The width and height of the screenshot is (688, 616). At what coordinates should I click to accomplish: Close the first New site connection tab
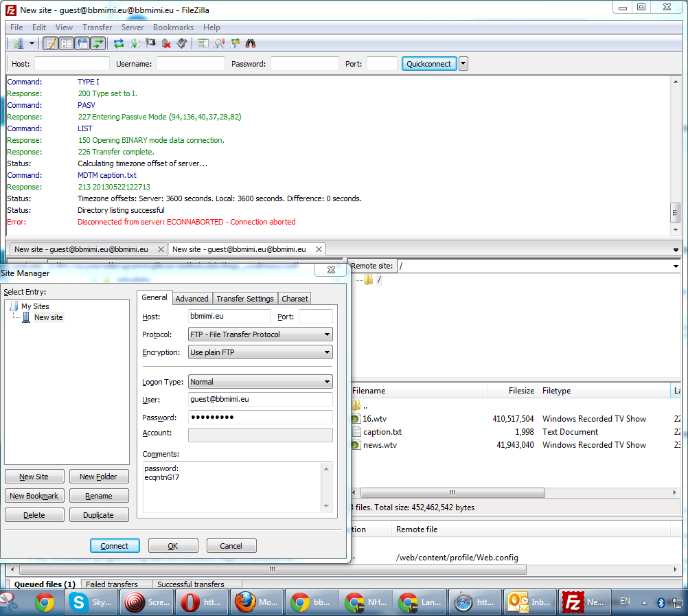tap(161, 249)
